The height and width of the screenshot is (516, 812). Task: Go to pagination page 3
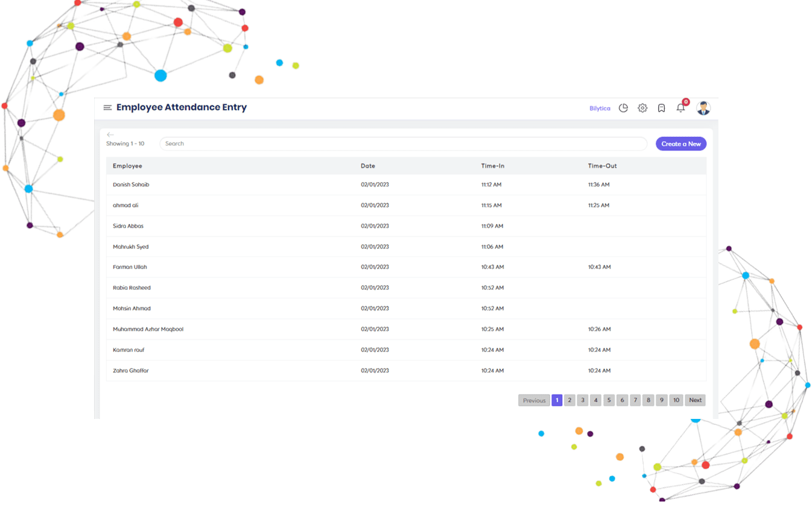(x=583, y=400)
